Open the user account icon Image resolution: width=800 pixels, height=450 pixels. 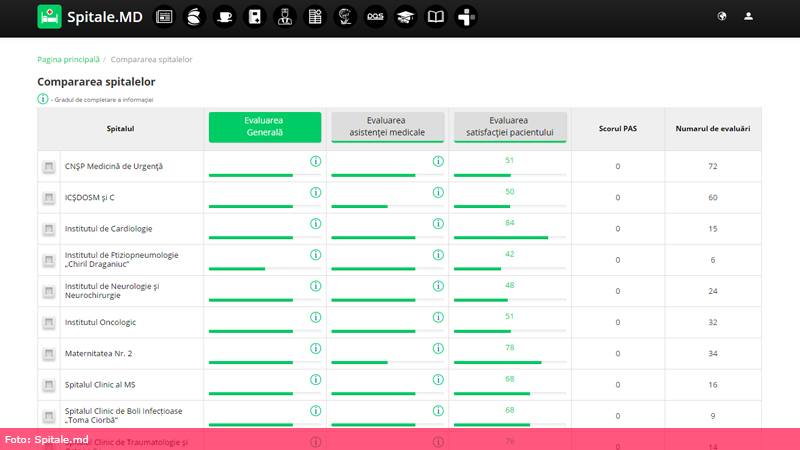748,16
